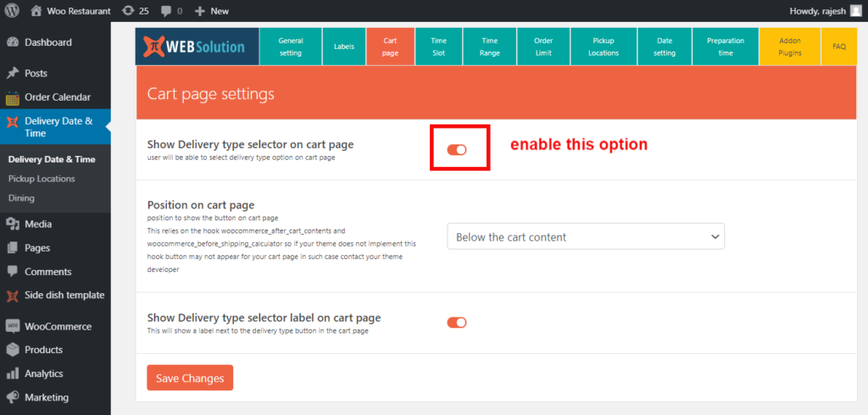Click the Dashboard gauge icon
The width and height of the screenshot is (868, 415).
pos(13,42)
